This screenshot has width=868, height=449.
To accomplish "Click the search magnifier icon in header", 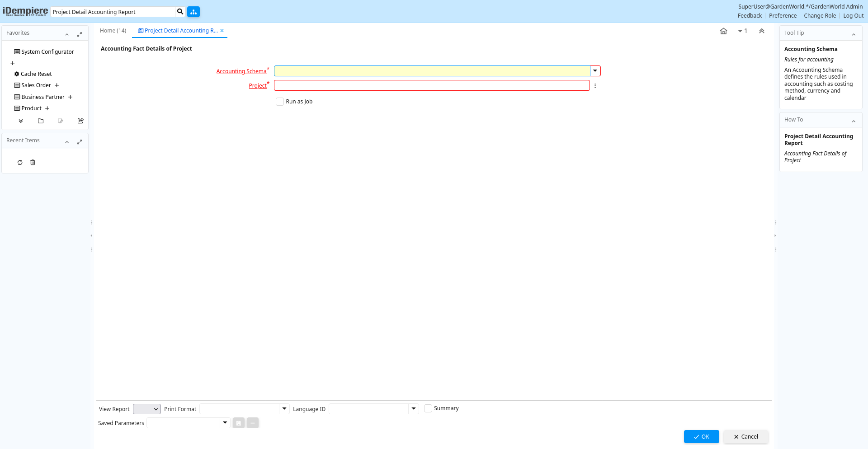I will pyautogui.click(x=180, y=12).
